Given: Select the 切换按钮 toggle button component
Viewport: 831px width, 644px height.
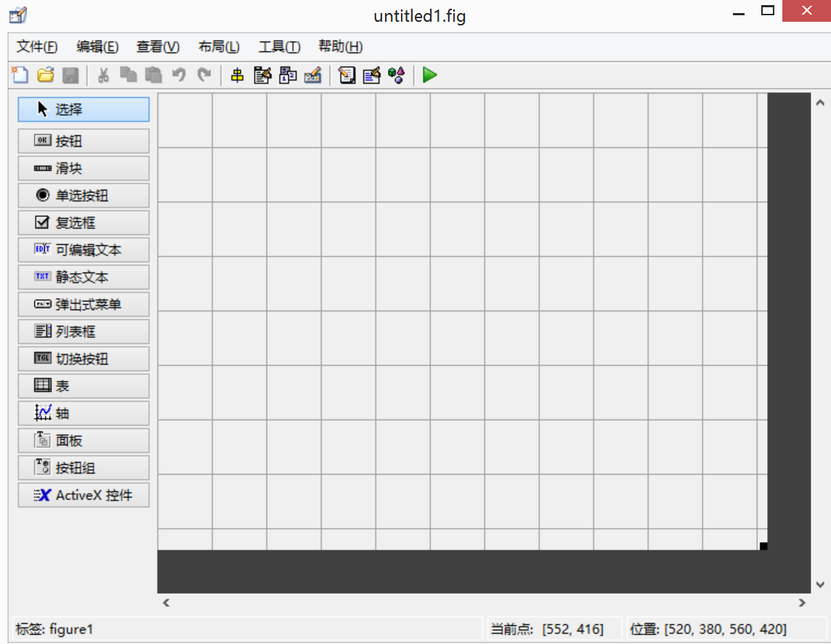Looking at the screenshot, I should (83, 359).
